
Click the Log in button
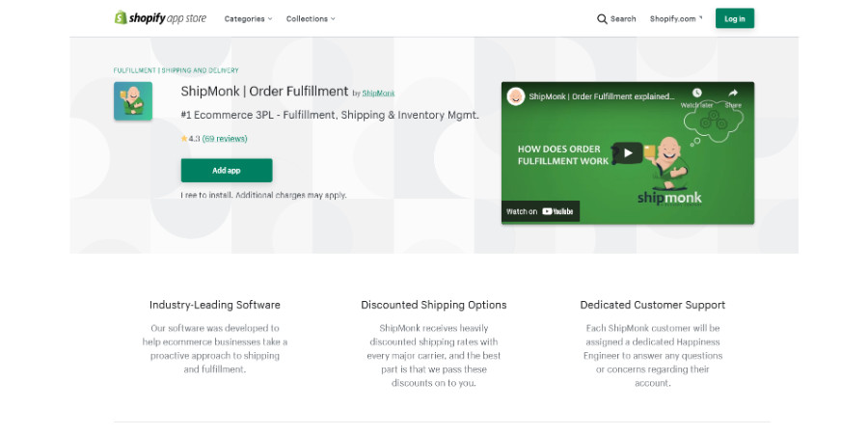(735, 18)
